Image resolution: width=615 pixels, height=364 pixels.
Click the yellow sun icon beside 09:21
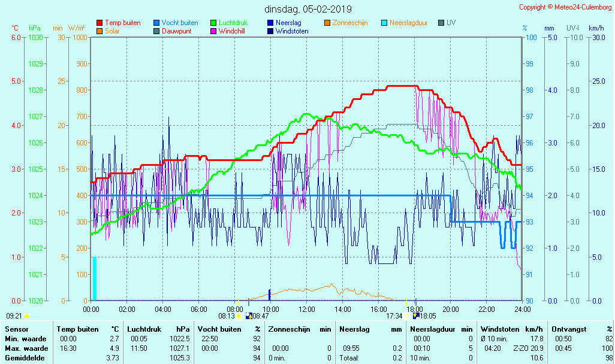(x=26, y=316)
